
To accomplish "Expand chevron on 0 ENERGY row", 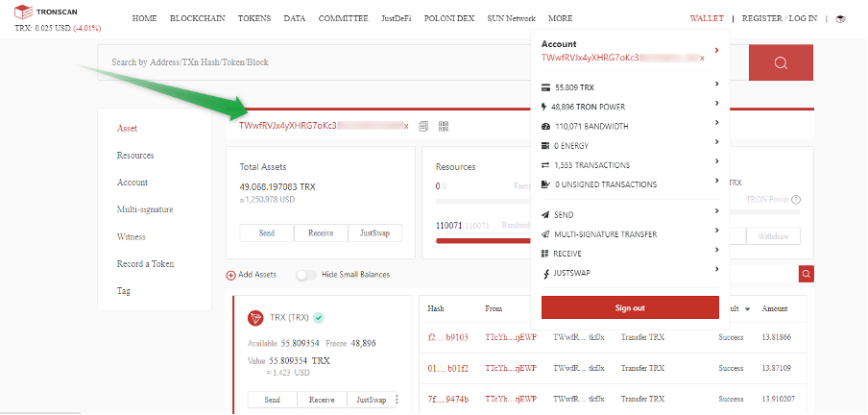I will click(x=716, y=142).
